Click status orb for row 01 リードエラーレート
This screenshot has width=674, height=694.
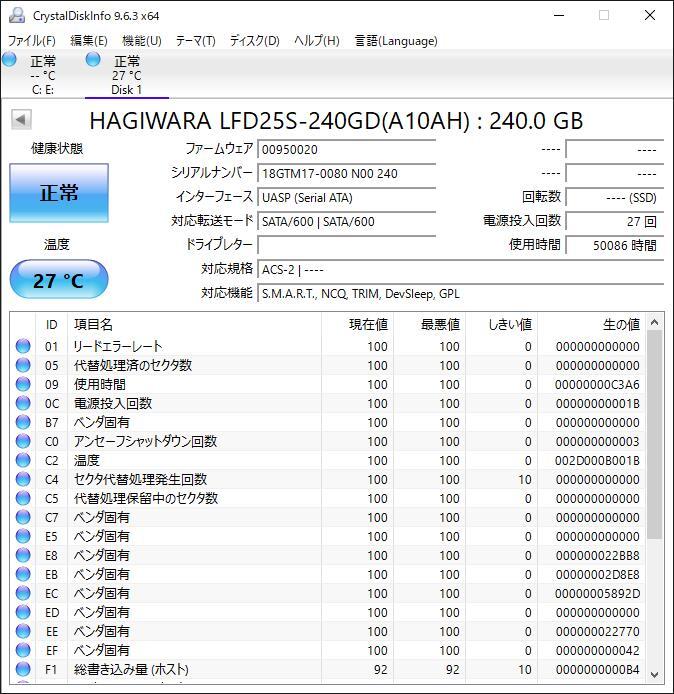point(23,346)
